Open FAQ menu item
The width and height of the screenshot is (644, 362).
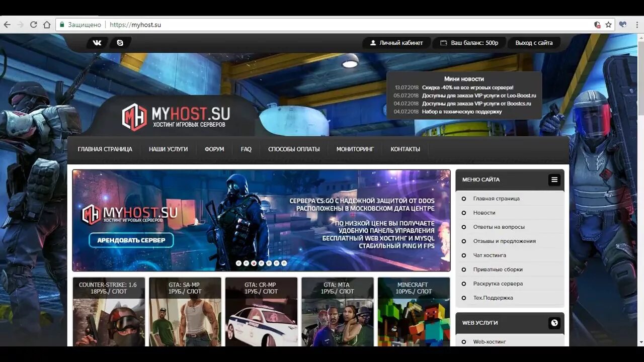pos(246,149)
